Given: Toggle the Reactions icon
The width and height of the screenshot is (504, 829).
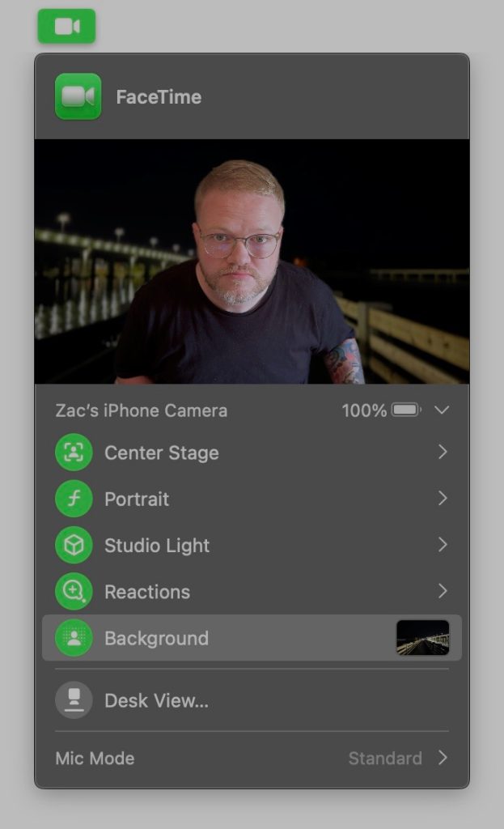Looking at the screenshot, I should coord(74,592).
